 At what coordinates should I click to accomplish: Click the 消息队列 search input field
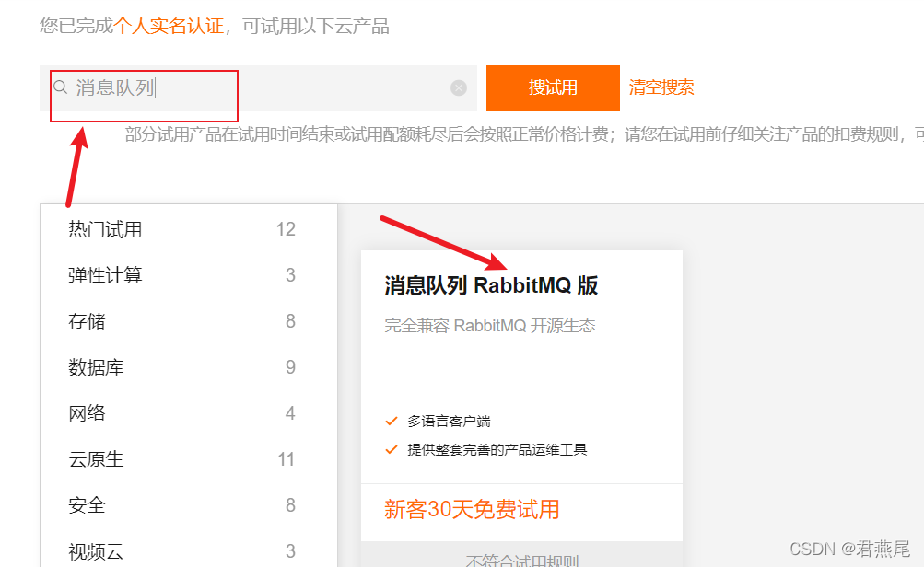click(x=258, y=87)
